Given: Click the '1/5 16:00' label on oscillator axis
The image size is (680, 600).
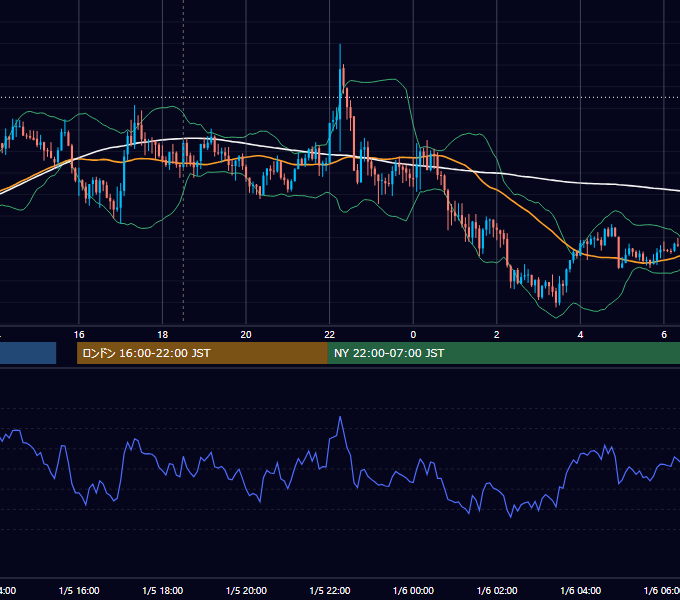Looking at the screenshot, I should point(79,590).
